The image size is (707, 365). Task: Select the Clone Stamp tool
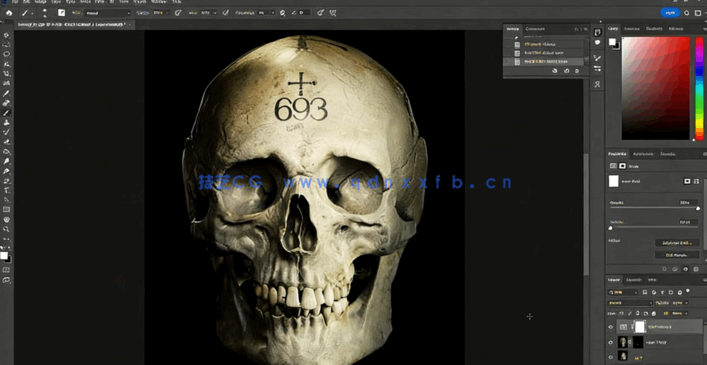pos(6,123)
